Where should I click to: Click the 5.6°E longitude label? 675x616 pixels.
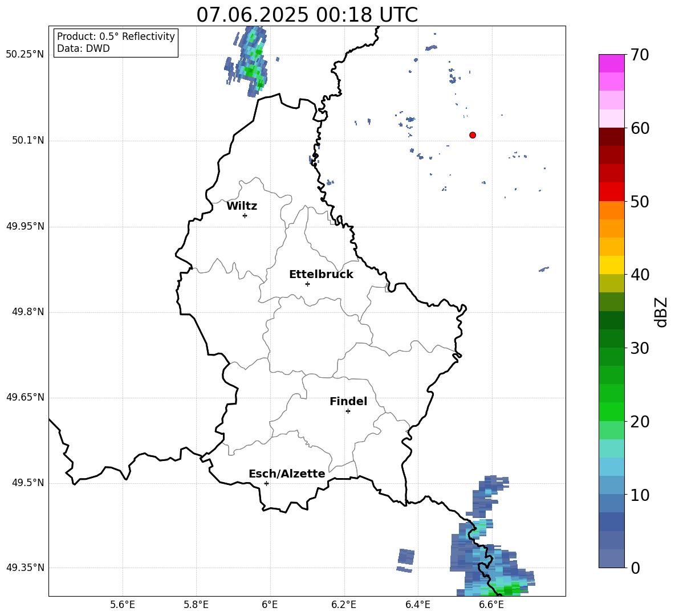coord(123,605)
